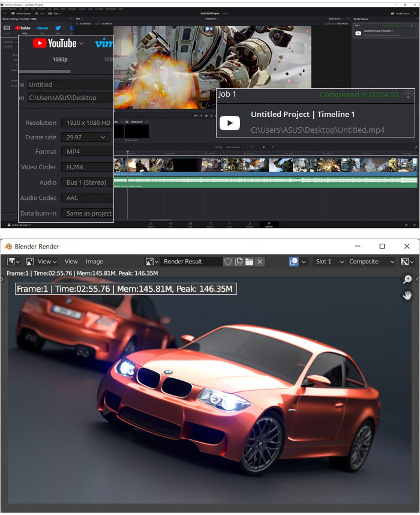The width and height of the screenshot is (420, 515).
Task: Switch to the Color page tab
Action: click(230, 225)
